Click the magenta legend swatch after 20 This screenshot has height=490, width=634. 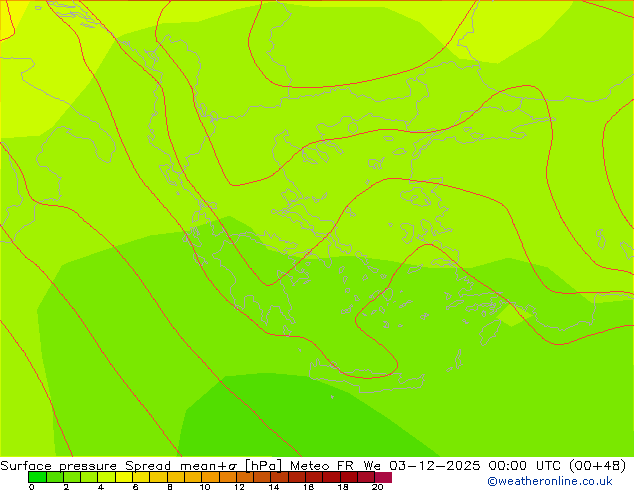(383, 477)
